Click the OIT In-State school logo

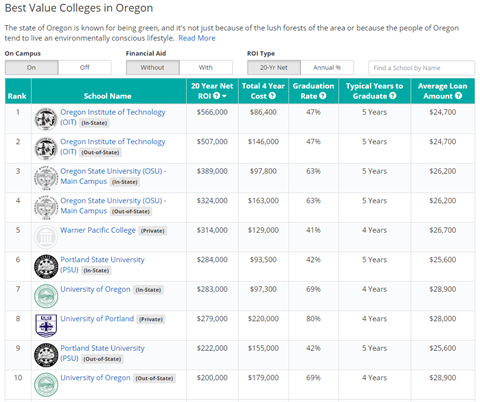[x=46, y=119]
